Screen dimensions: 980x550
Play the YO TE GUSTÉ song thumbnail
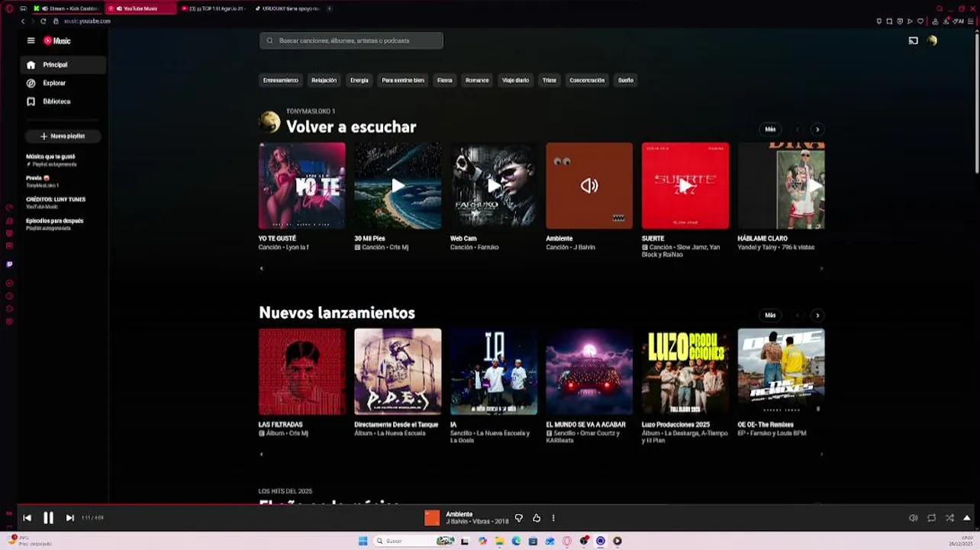(302, 186)
